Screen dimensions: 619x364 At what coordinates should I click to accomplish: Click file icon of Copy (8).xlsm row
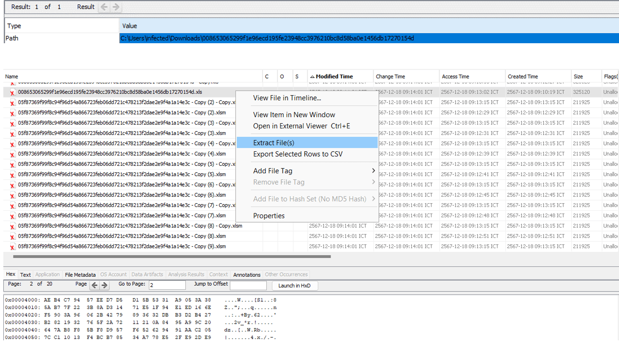(x=12, y=237)
